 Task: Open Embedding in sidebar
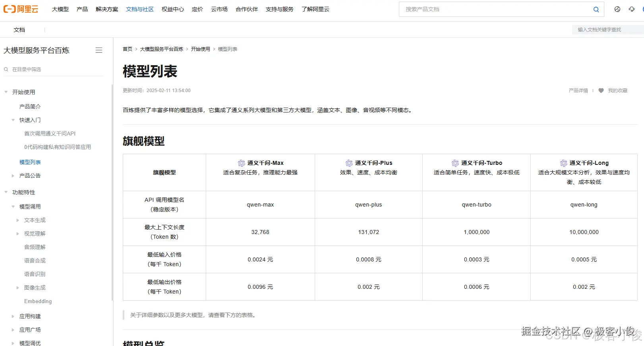click(38, 301)
